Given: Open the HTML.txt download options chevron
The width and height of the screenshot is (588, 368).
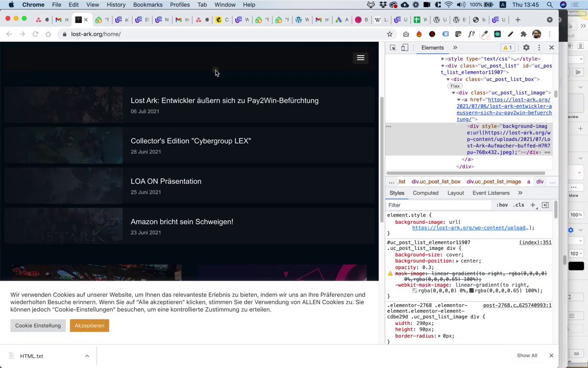Looking at the screenshot, I should click(x=87, y=356).
